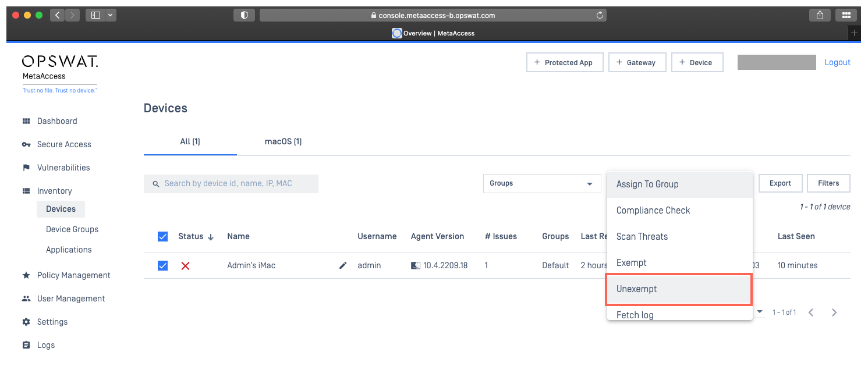
Task: Click the Safari share button
Action: [x=820, y=15]
